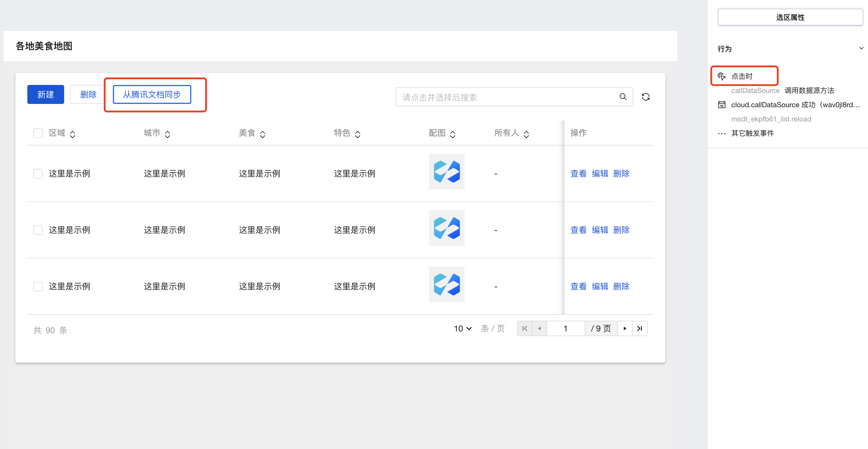Jump to the last page
This screenshot has height=449, width=868.
(640, 328)
